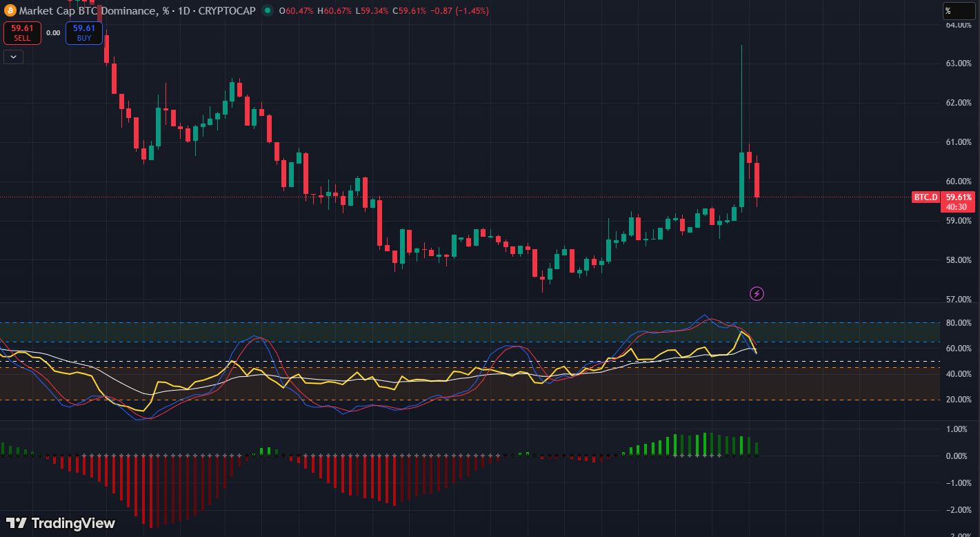Select the 1D interval label
The height and width of the screenshot is (537, 980).
[x=186, y=11]
